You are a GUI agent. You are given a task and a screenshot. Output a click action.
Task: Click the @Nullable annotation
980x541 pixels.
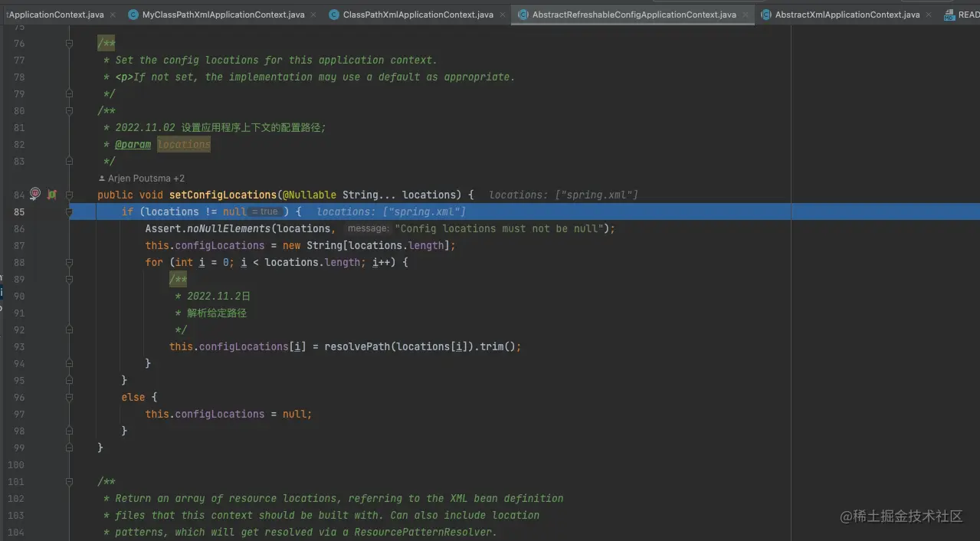309,195
